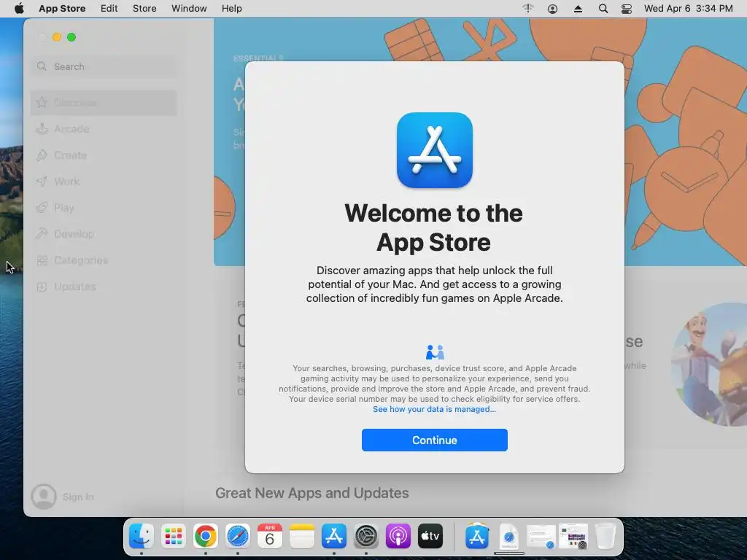Click the 'Great New Apps and Updates' heading
747x560 pixels.
[x=312, y=493]
